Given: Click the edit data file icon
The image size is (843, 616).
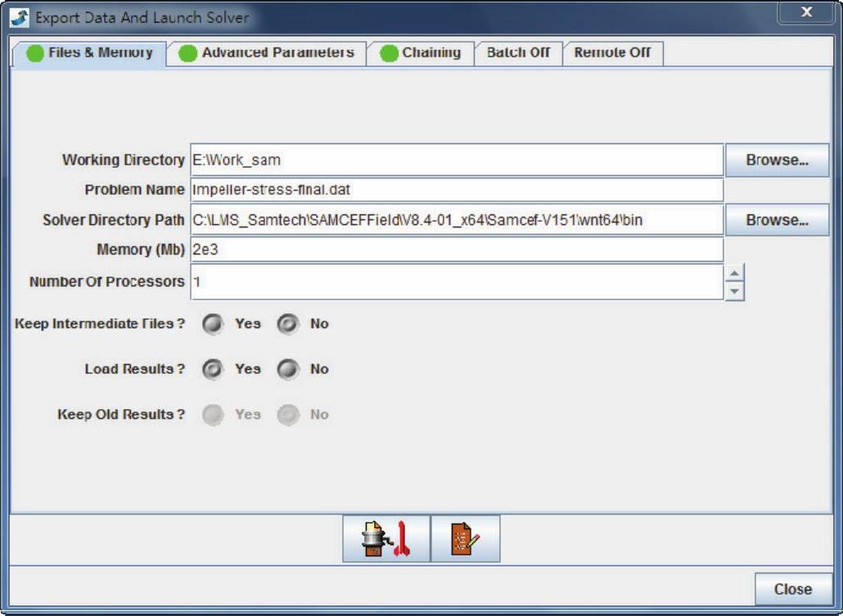Looking at the screenshot, I should [x=465, y=539].
